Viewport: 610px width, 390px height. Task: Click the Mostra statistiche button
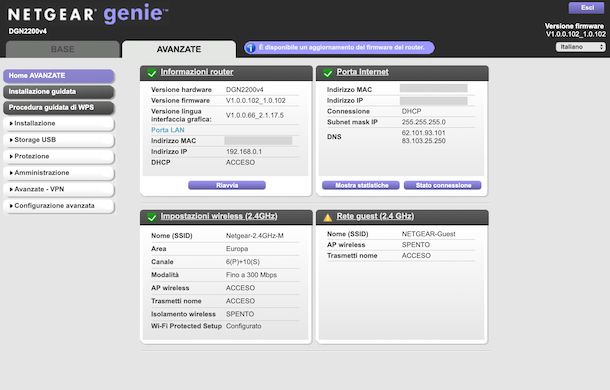[x=361, y=185]
